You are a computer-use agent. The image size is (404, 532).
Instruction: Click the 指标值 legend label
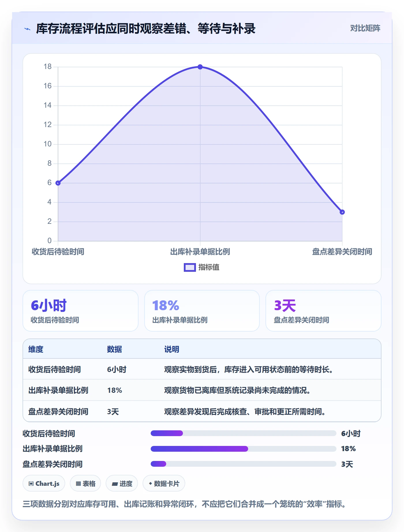click(209, 267)
